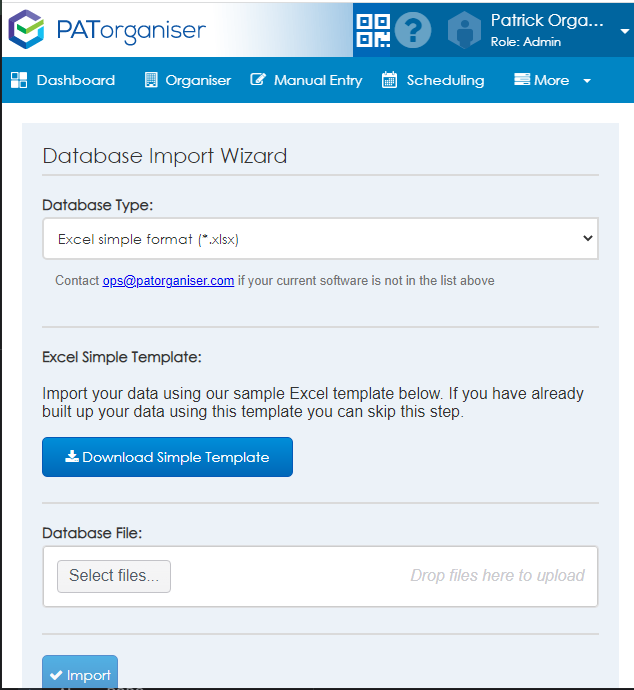Image resolution: width=634 pixels, height=690 pixels.
Task: Open the help question mark icon
Action: [413, 30]
